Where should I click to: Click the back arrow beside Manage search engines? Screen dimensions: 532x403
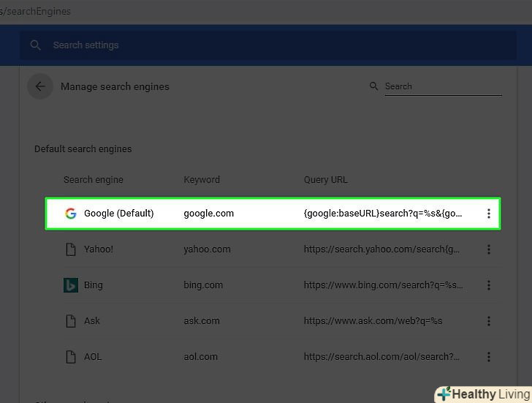pos(40,86)
